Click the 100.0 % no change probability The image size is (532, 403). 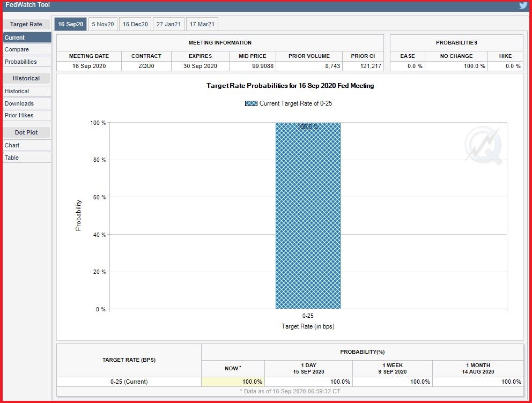click(x=474, y=66)
